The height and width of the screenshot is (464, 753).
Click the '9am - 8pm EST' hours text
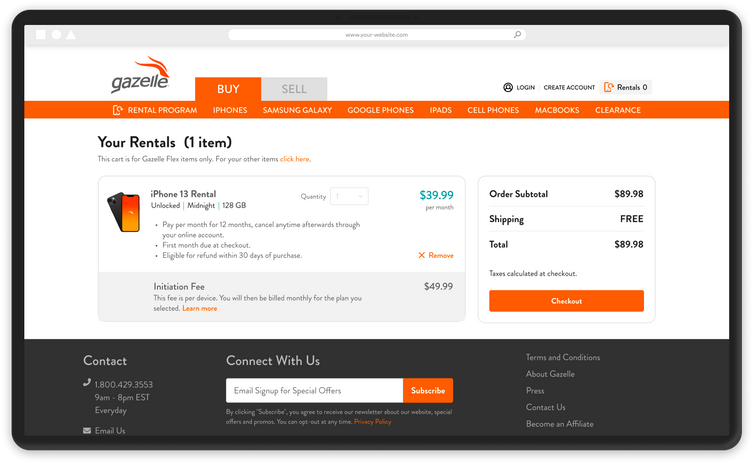click(x=122, y=397)
